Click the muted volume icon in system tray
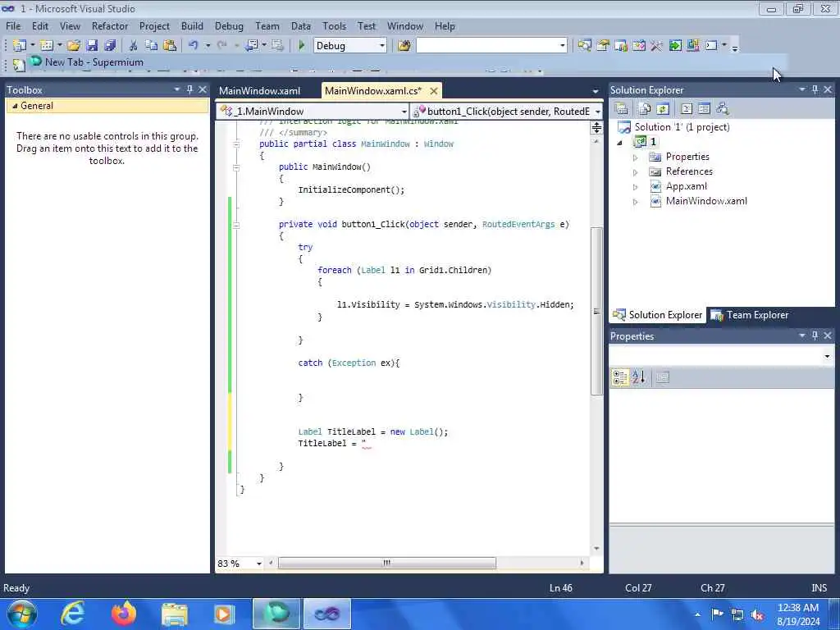This screenshot has height=630, width=840. click(757, 614)
